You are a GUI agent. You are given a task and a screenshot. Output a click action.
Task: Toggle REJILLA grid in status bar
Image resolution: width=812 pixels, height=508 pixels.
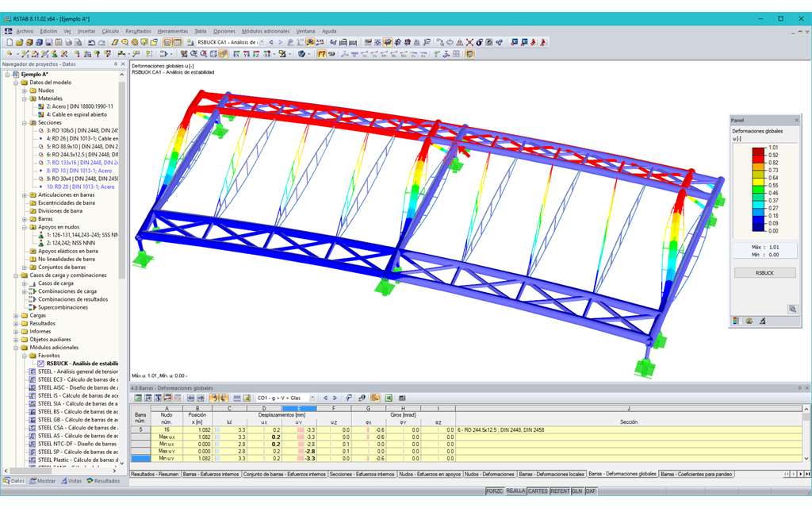(x=515, y=491)
